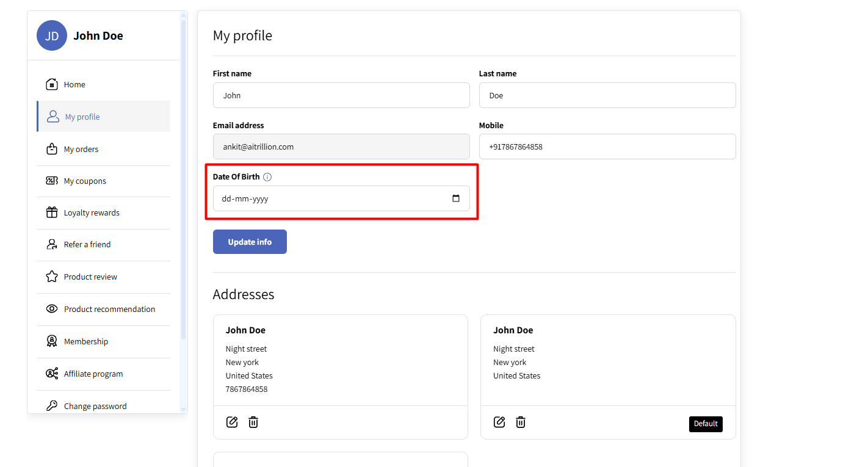Click the Date Of Birth info icon
Image resolution: width=868 pixels, height=467 pixels.
point(267,177)
